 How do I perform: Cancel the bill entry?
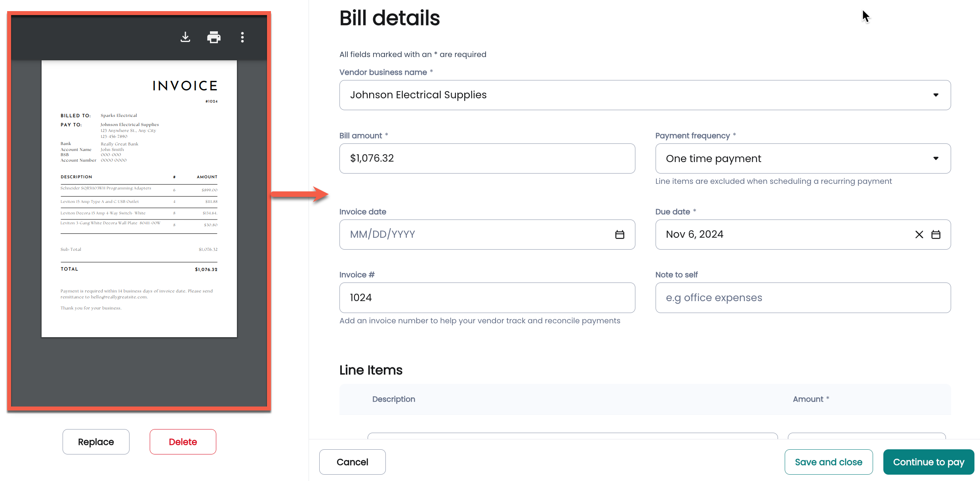(x=352, y=462)
